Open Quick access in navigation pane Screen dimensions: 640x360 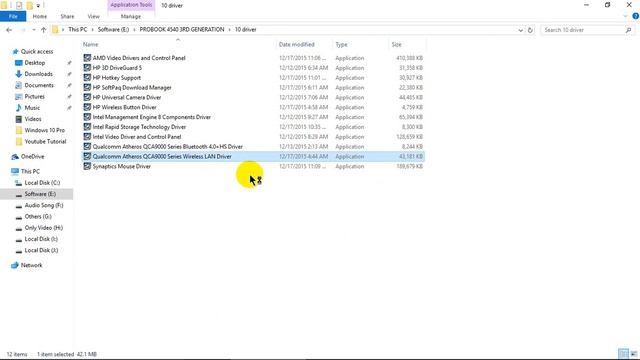click(37, 51)
